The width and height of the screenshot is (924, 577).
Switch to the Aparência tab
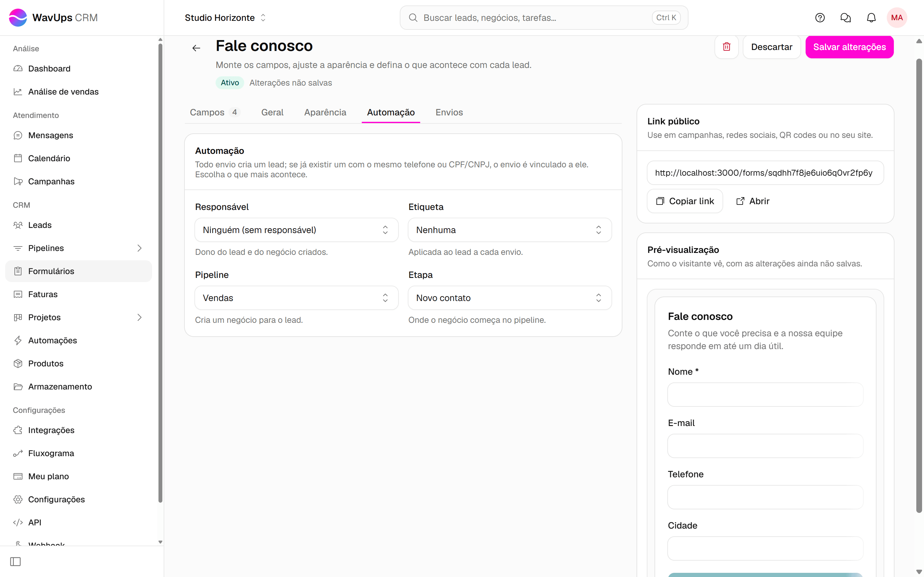325,112
